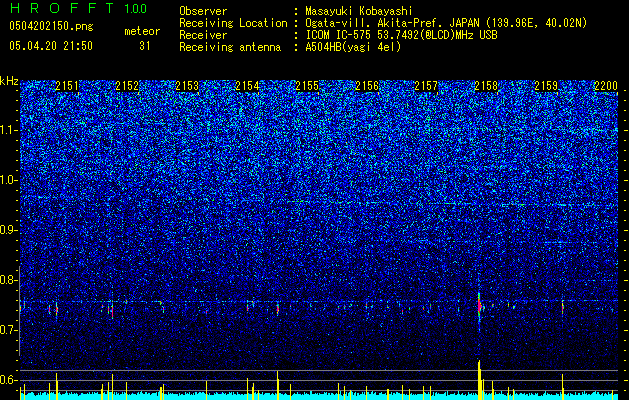629x400 pixels.
Task: Click the 1.1 kHz axis label
Action: tap(9, 130)
